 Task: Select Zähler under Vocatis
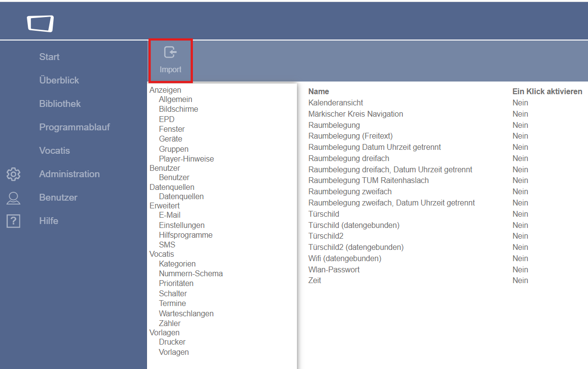click(x=170, y=323)
